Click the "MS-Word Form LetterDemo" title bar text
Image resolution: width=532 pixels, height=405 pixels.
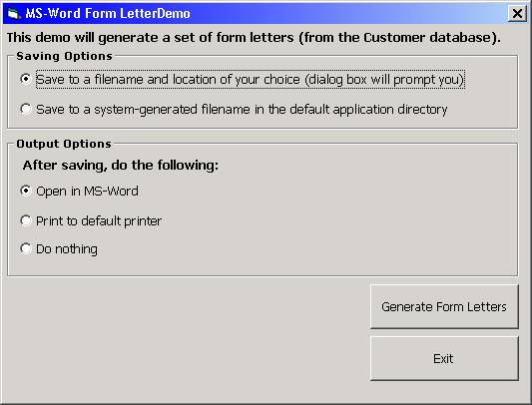pyautogui.click(x=108, y=14)
